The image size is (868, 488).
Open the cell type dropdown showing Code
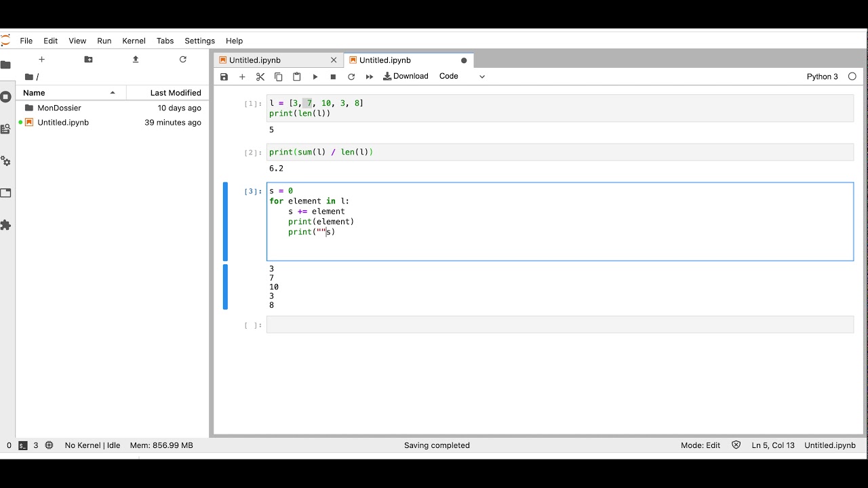tap(461, 76)
